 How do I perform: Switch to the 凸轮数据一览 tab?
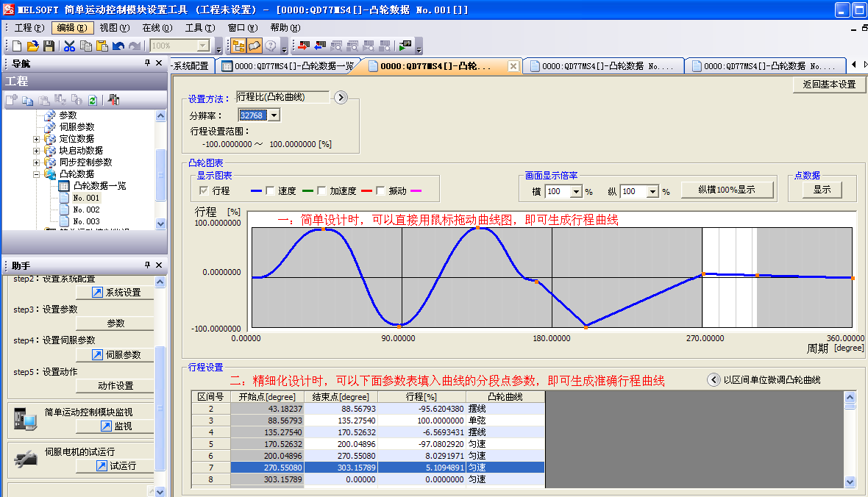pos(292,66)
